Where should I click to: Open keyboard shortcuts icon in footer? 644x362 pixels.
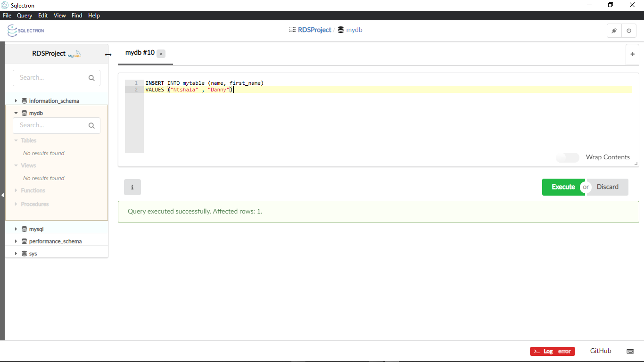630,351
